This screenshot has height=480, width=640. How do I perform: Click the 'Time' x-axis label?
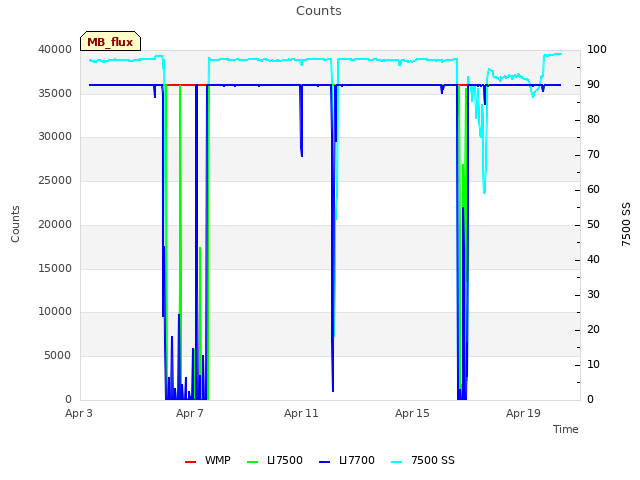[x=566, y=429]
